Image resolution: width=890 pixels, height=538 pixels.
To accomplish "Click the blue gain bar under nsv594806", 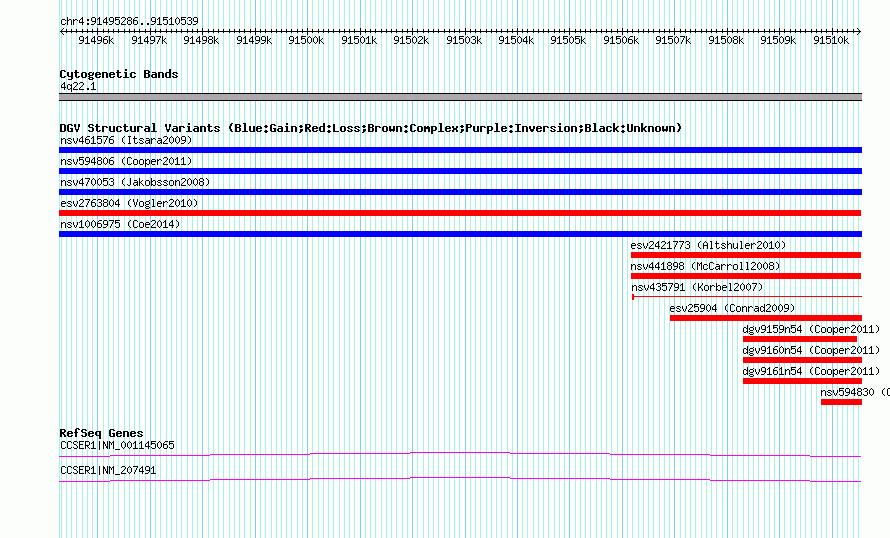I will coord(460,171).
